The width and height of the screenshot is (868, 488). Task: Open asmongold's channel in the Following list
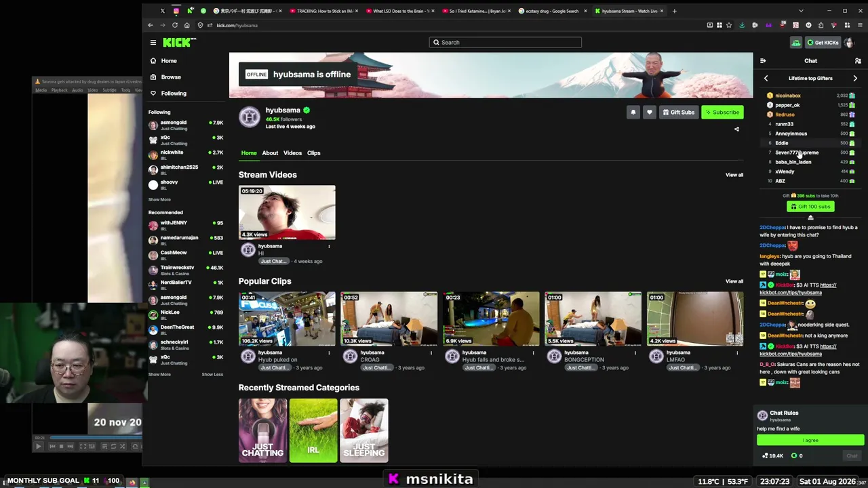coord(186,125)
